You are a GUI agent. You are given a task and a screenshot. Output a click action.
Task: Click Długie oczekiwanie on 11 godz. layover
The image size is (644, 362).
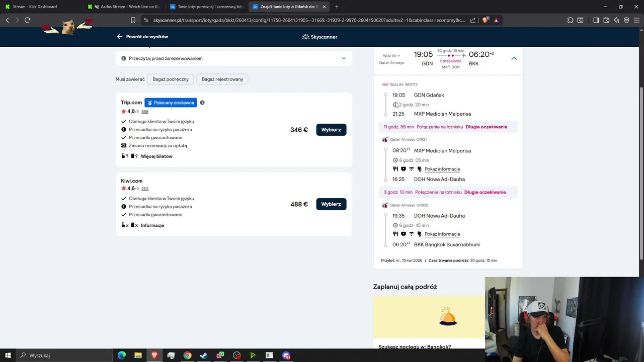pyautogui.click(x=487, y=127)
